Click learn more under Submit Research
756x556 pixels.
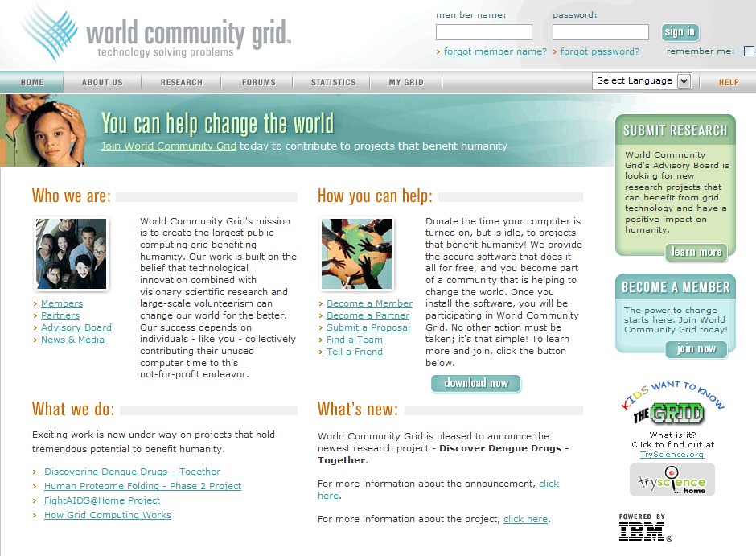point(696,252)
